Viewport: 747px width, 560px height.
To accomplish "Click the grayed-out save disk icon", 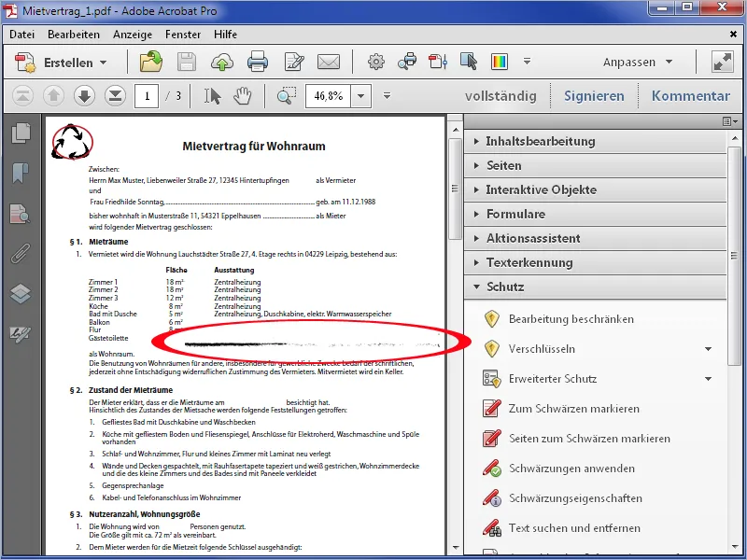I will pos(187,62).
